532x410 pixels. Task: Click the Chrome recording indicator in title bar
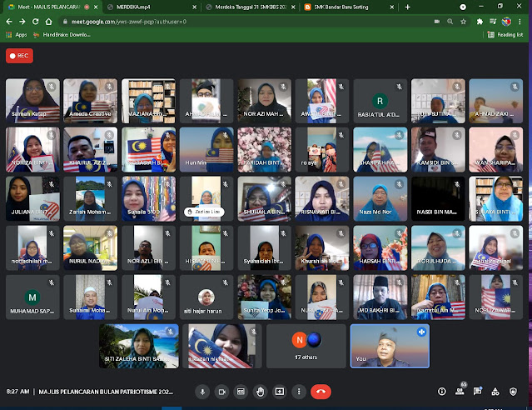click(x=463, y=7)
